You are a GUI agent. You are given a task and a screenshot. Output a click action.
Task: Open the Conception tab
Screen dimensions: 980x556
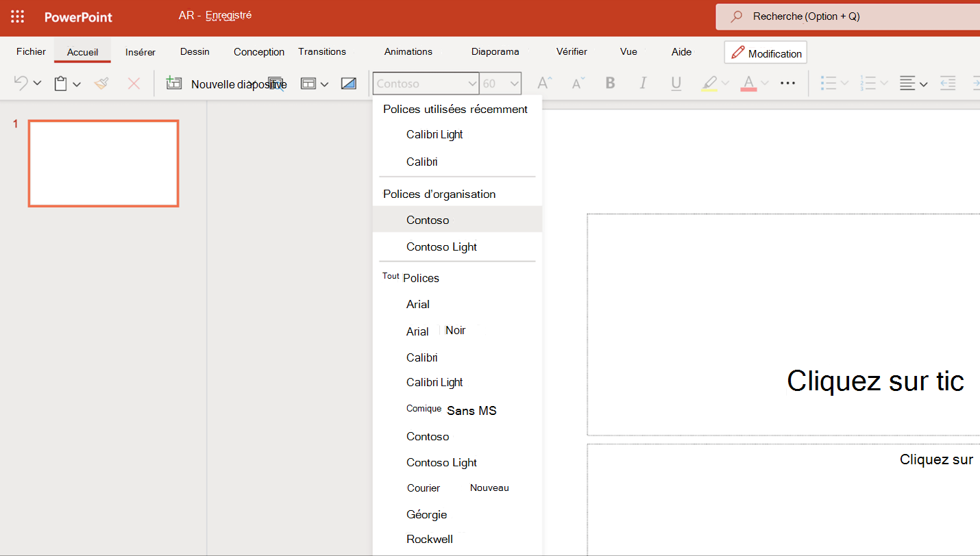(x=259, y=52)
